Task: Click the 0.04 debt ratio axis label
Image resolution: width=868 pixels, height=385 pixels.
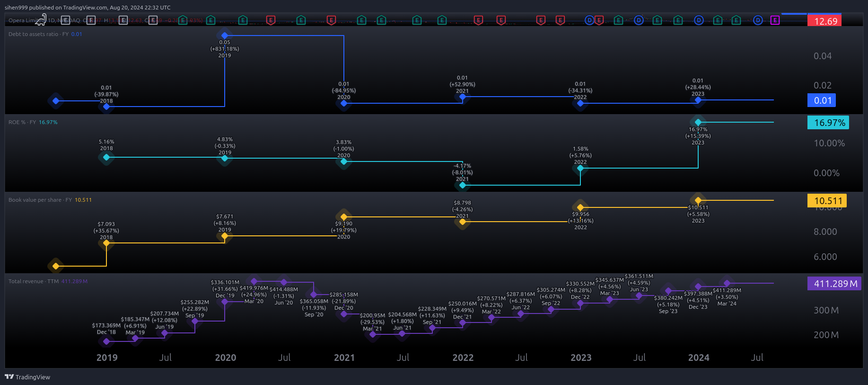Action: (823, 56)
